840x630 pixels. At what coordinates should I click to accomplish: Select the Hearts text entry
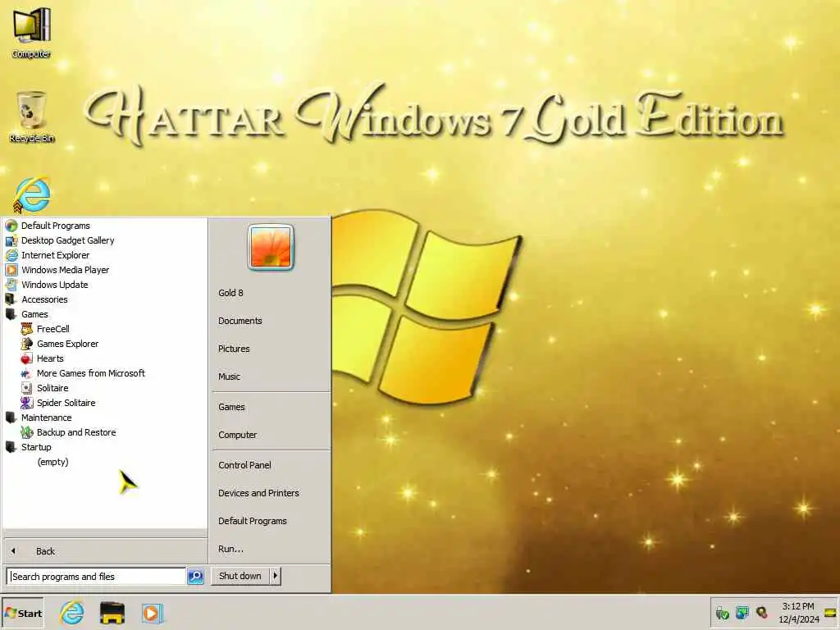pyautogui.click(x=50, y=358)
